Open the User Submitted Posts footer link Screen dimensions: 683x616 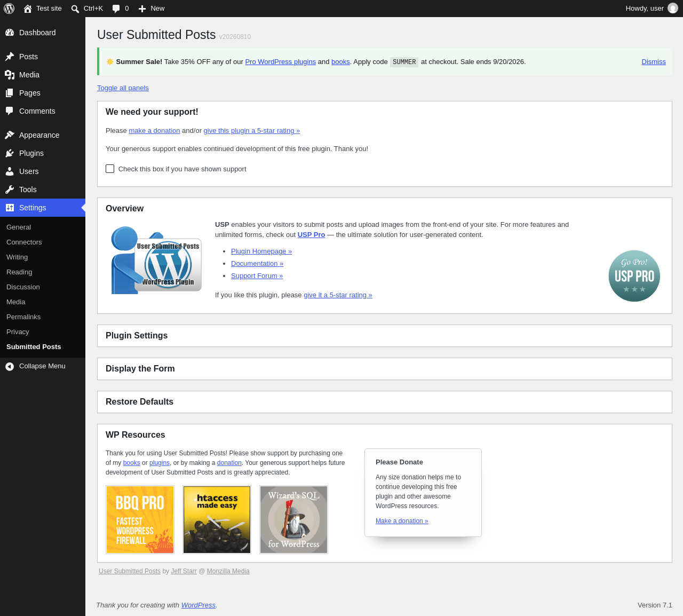point(130,571)
